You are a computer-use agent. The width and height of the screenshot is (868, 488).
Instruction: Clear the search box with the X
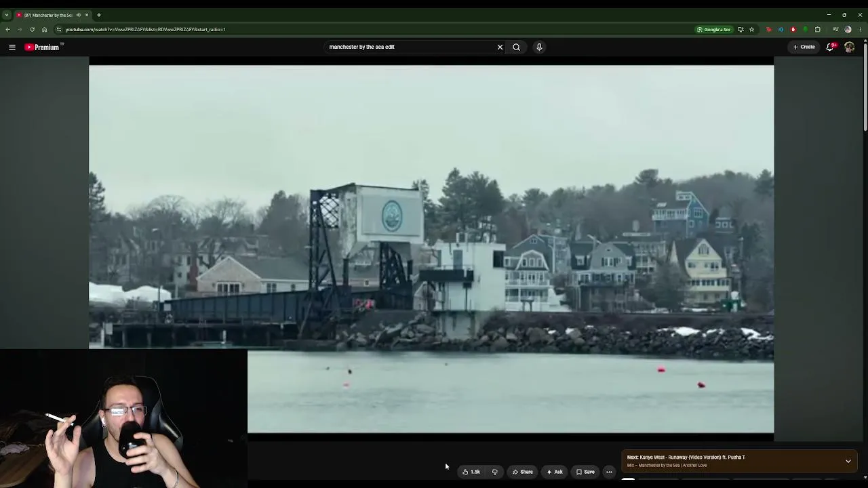click(x=500, y=47)
